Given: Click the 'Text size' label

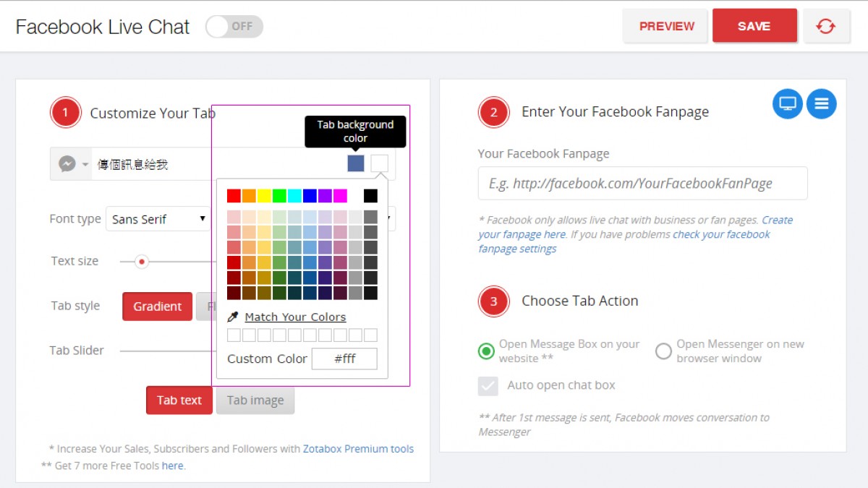Looking at the screenshot, I should click(75, 262).
